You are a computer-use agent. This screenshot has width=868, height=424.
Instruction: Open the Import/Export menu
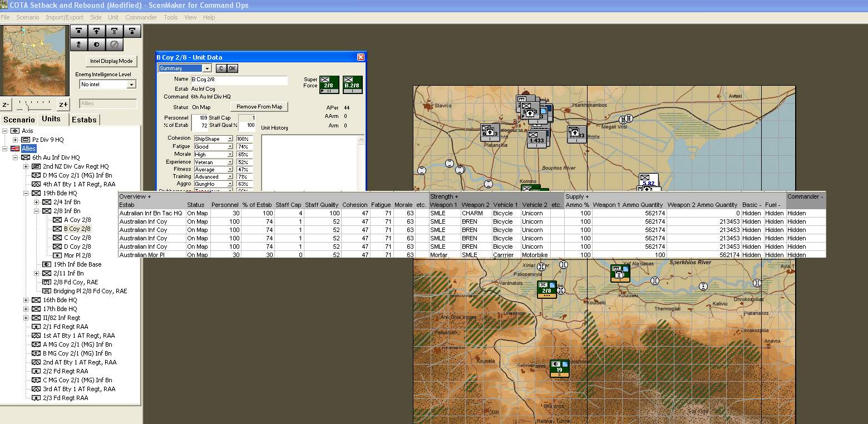click(65, 17)
